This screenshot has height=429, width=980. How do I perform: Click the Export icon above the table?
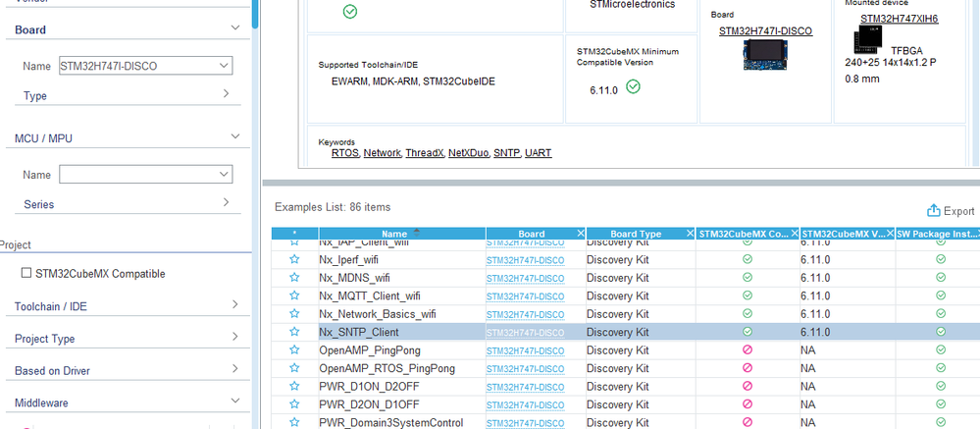(x=934, y=211)
